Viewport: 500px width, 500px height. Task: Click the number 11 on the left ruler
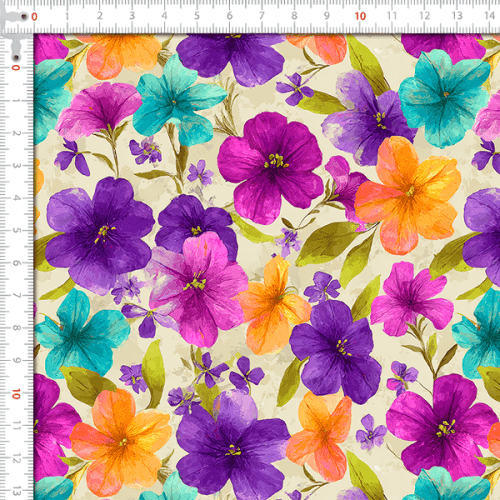[16, 426]
